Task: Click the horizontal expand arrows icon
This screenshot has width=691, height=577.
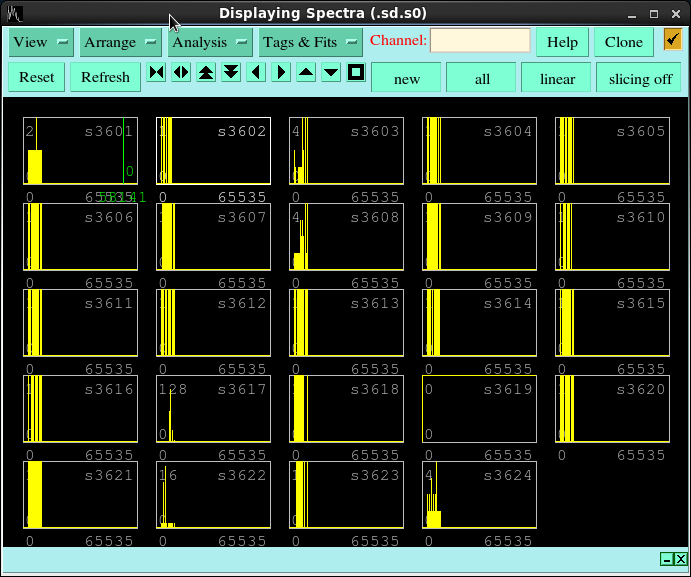Action: pos(181,72)
